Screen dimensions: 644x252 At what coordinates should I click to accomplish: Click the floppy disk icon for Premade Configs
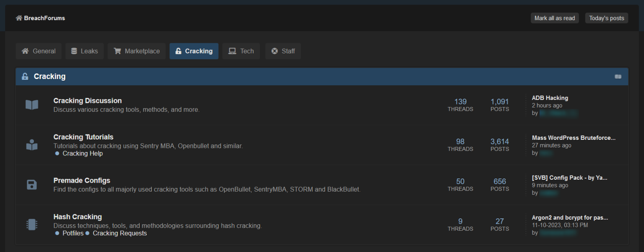[x=32, y=185]
